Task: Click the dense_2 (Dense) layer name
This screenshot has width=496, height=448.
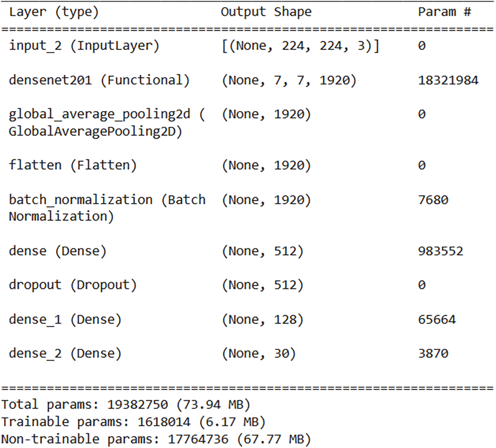Action: tap(65, 353)
